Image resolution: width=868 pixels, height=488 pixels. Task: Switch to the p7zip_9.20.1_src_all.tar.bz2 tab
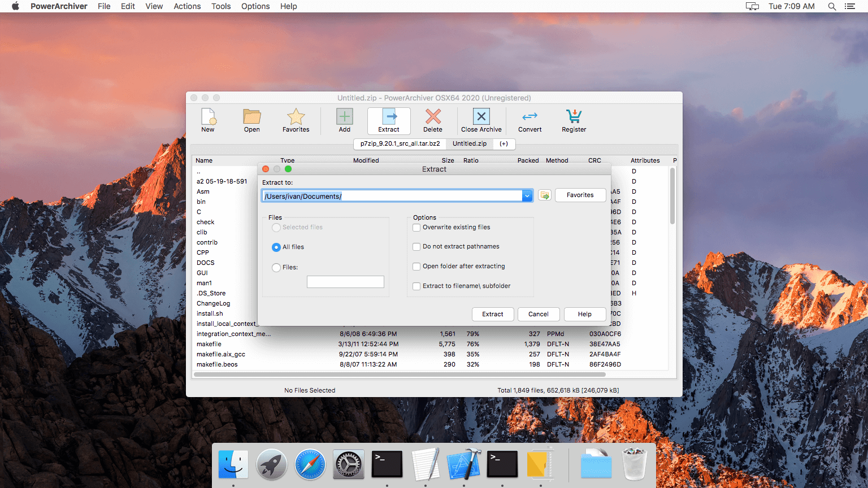click(400, 144)
